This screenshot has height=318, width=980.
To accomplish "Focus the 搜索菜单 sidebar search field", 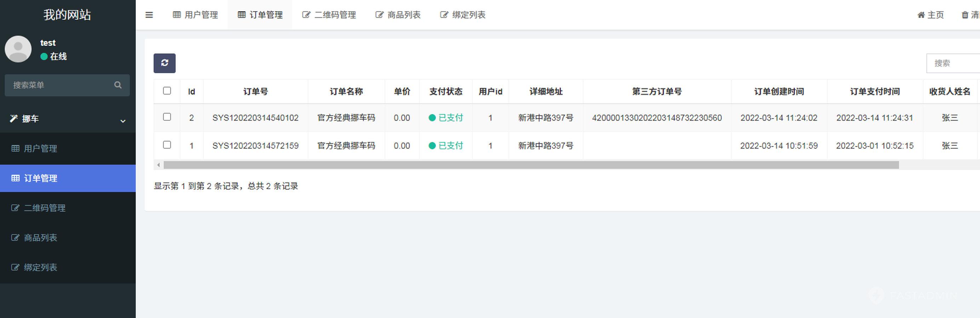I will [x=61, y=85].
